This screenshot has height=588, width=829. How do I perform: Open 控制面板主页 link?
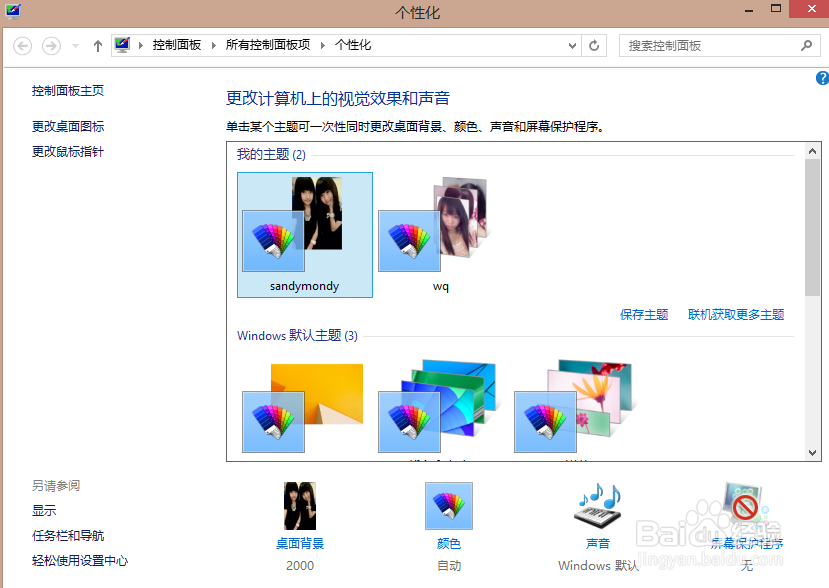(x=68, y=91)
